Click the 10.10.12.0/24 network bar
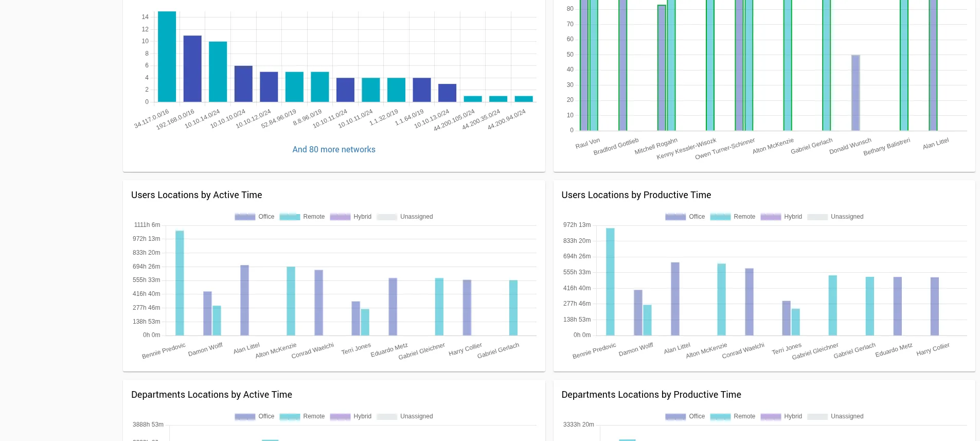 point(269,87)
